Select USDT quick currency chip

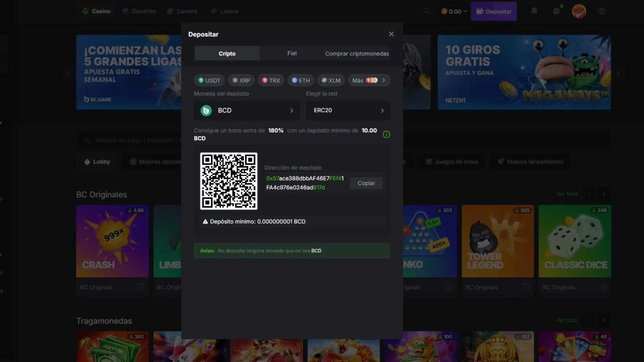pos(209,80)
